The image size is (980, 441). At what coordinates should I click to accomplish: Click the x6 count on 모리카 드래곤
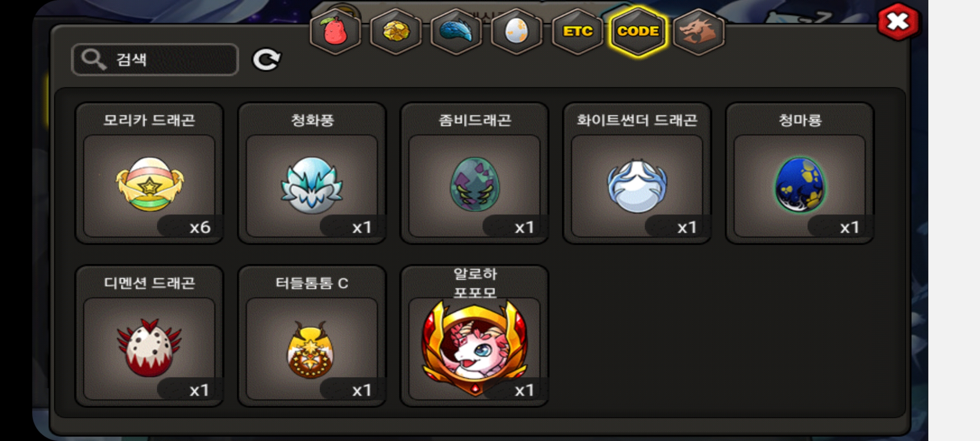click(200, 227)
